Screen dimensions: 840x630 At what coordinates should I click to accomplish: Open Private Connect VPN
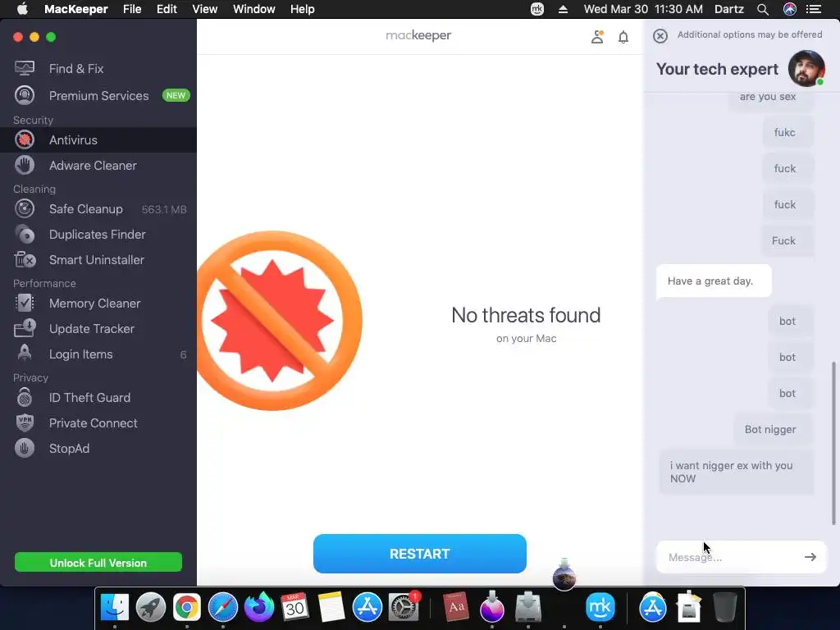tap(98, 423)
